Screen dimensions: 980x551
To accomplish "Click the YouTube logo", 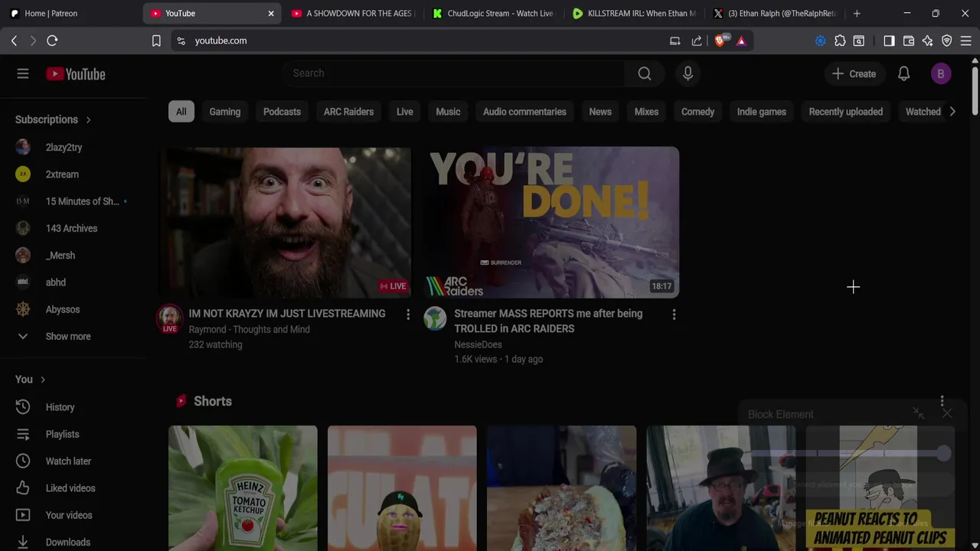I will [x=75, y=74].
